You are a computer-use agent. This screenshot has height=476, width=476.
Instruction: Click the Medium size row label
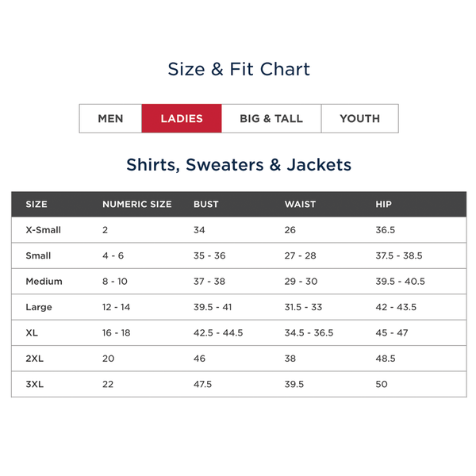click(x=44, y=282)
